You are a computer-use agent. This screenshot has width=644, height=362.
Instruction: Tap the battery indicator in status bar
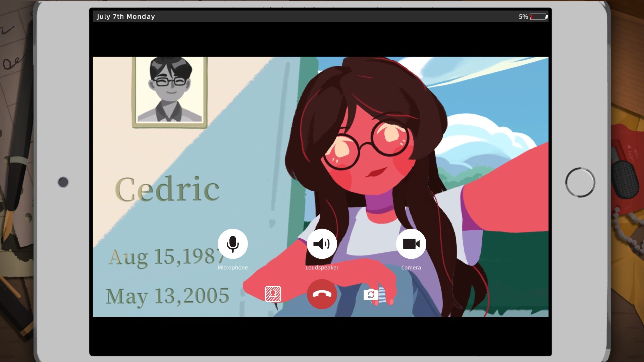pos(539,17)
